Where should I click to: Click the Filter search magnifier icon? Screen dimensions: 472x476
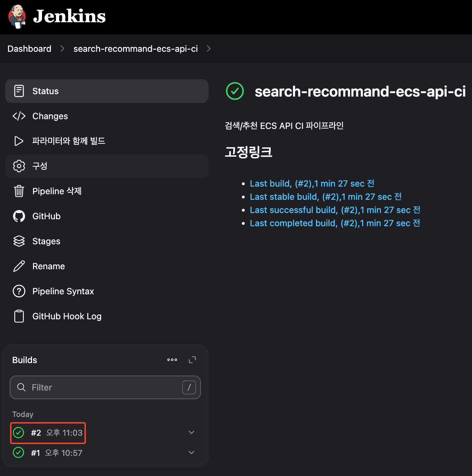point(22,387)
